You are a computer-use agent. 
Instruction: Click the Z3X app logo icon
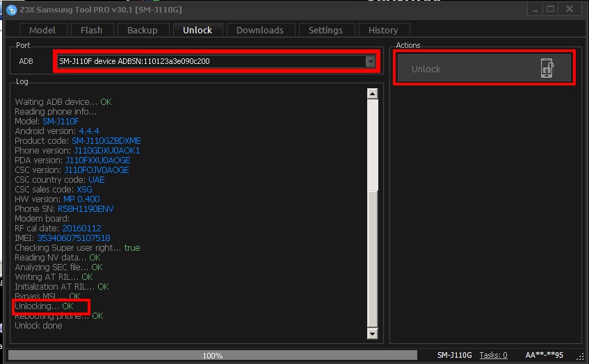pyautogui.click(x=12, y=10)
